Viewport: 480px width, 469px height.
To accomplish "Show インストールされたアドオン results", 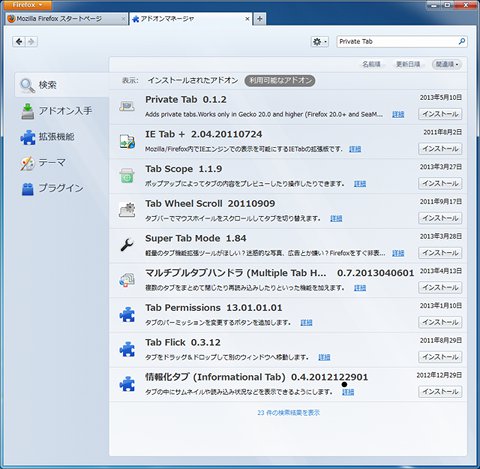I will pos(193,80).
